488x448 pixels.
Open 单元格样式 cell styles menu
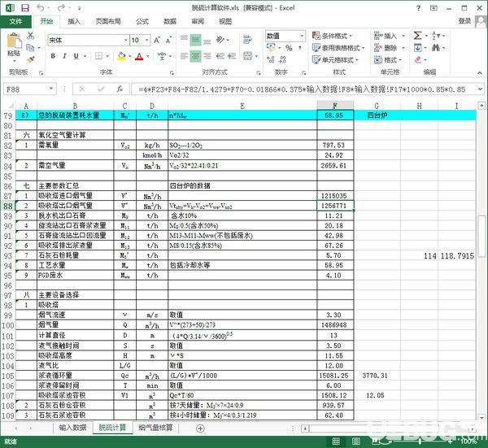[335, 59]
